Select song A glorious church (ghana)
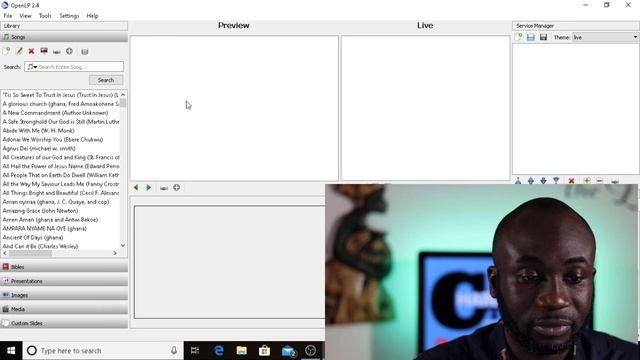The image size is (640, 360). pos(60,104)
